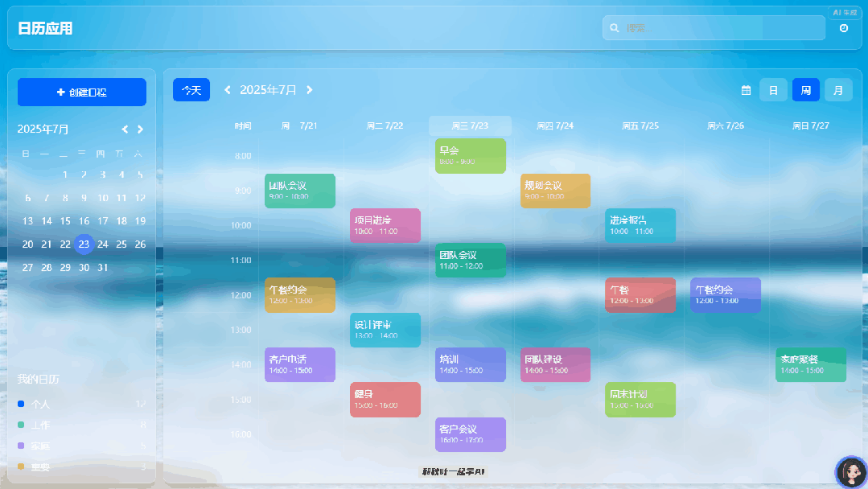Click the orange 重要 calendar color swatch
The image size is (868, 489).
click(x=21, y=466)
